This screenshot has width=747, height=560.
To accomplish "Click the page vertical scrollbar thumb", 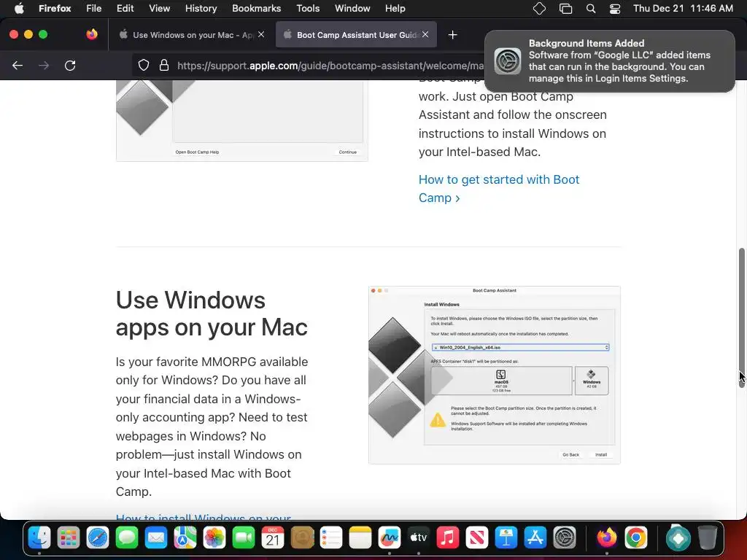I will tap(741, 318).
